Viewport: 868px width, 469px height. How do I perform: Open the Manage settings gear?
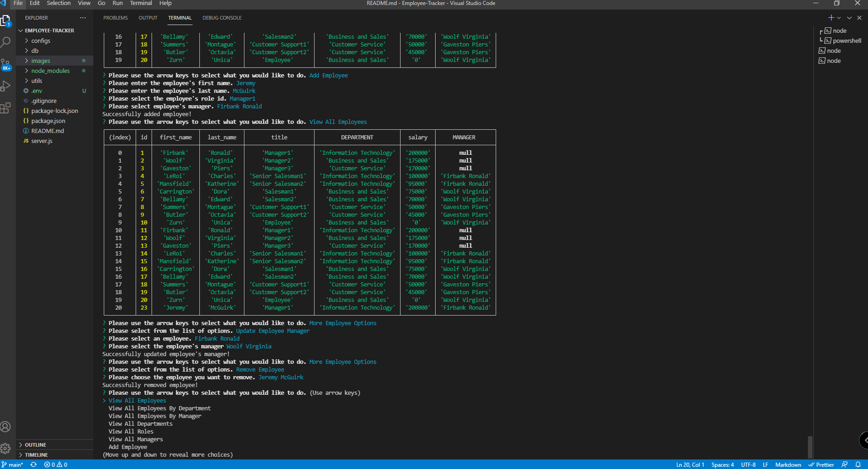[x=6, y=449]
